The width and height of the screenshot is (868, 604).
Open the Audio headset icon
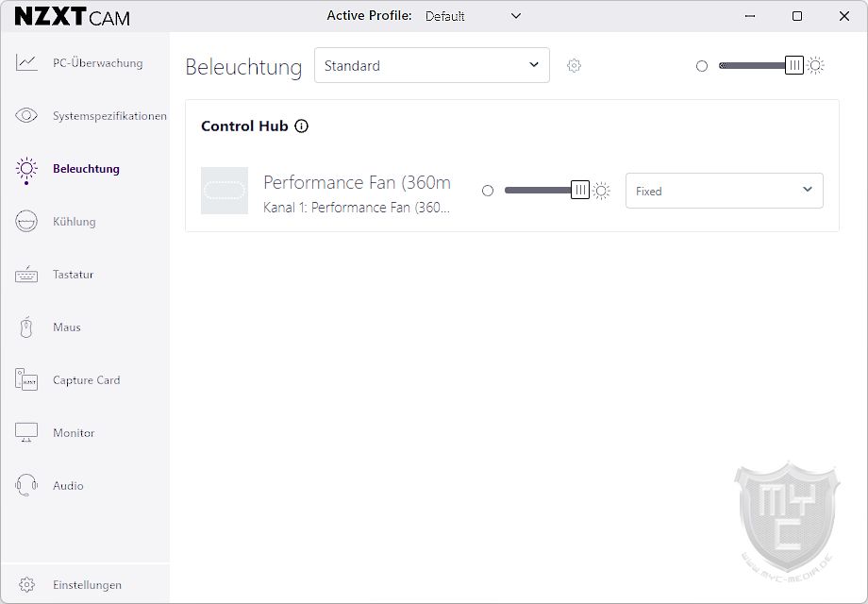tap(26, 486)
